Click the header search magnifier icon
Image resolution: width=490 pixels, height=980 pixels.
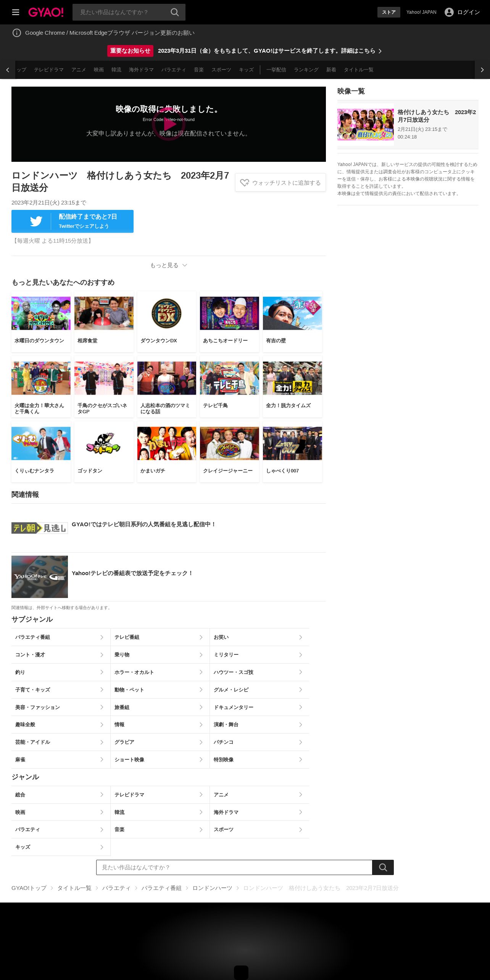175,12
